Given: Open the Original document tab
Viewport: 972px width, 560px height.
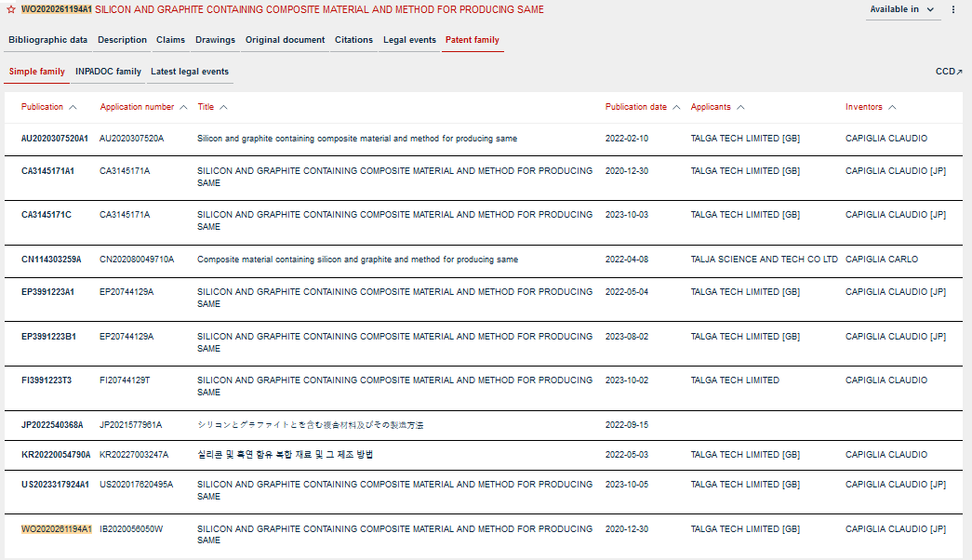Looking at the screenshot, I should pyautogui.click(x=285, y=40).
